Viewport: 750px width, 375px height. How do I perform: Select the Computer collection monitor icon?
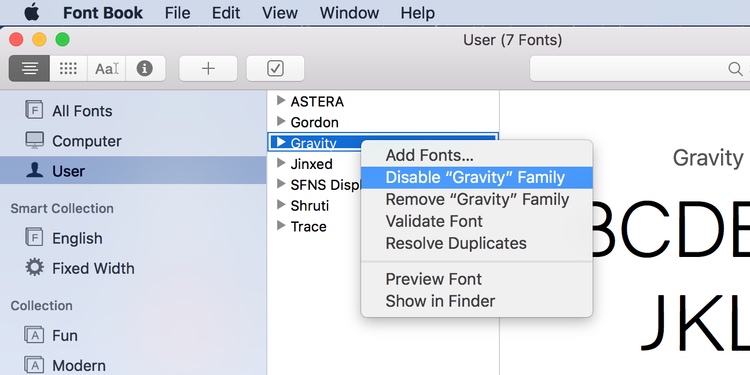click(34, 141)
